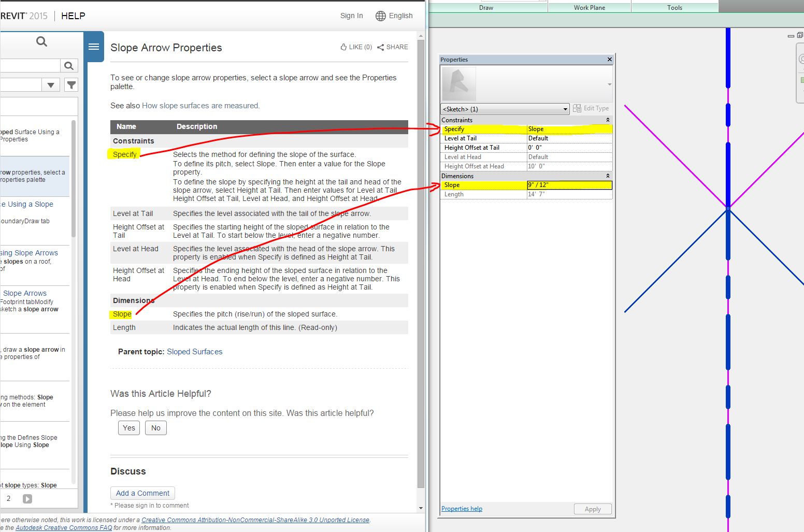Viewport: 804px width, 532px height.
Task: Open the Sloped Surfaces parent topic link
Action: click(x=194, y=352)
